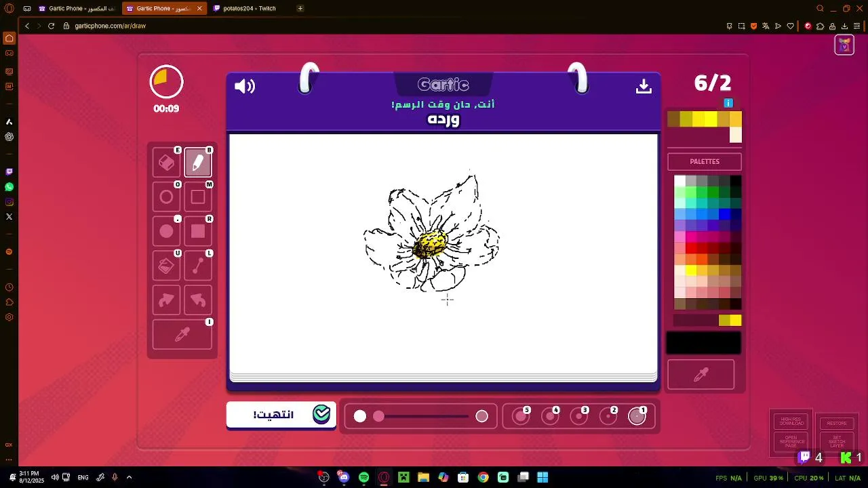This screenshot has height=488, width=868.
Task: Open the browser downloads icon
Action: coord(844,26)
